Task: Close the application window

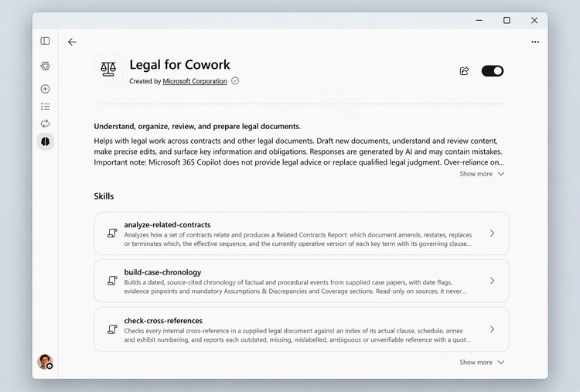Action: (534, 20)
